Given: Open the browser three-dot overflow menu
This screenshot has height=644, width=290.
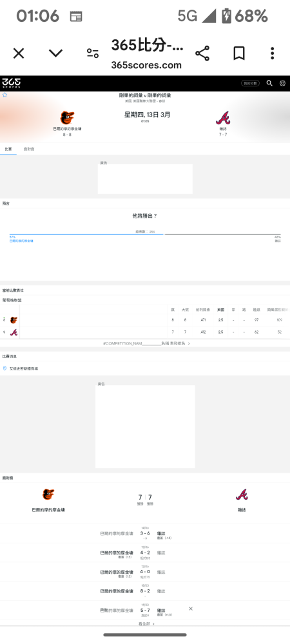Looking at the screenshot, I should pyautogui.click(x=272, y=53).
